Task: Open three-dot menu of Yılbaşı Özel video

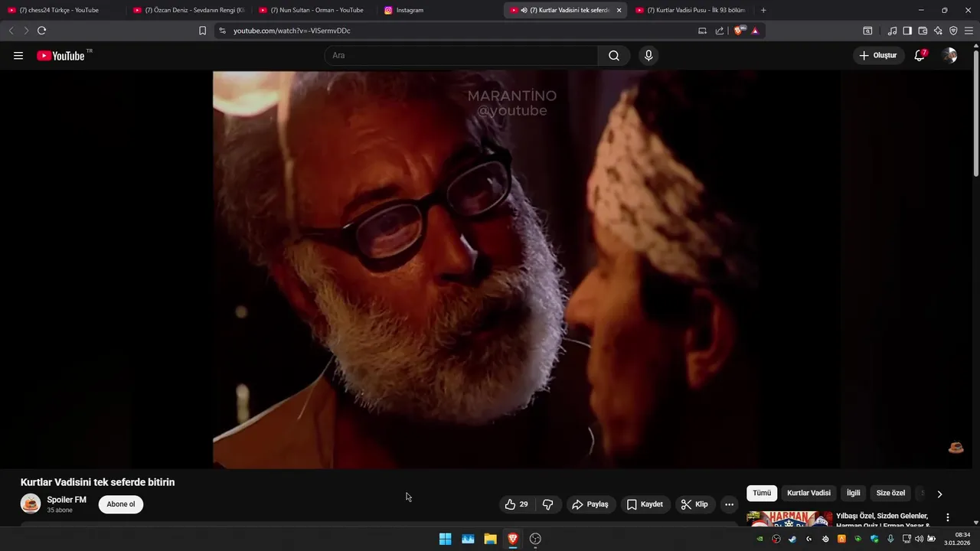Action: pyautogui.click(x=948, y=517)
